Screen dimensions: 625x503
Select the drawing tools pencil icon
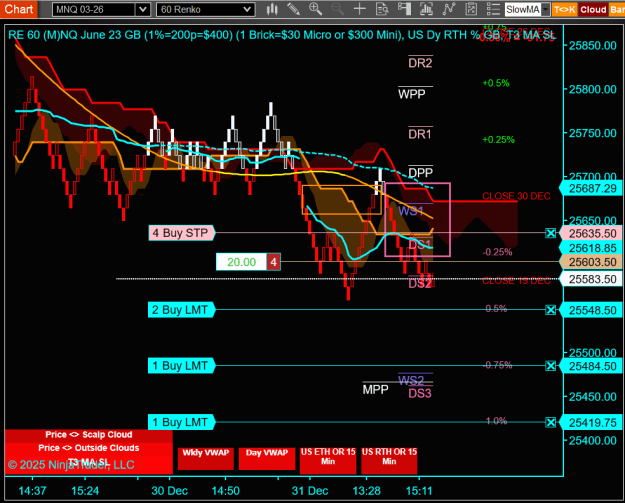[x=293, y=9]
